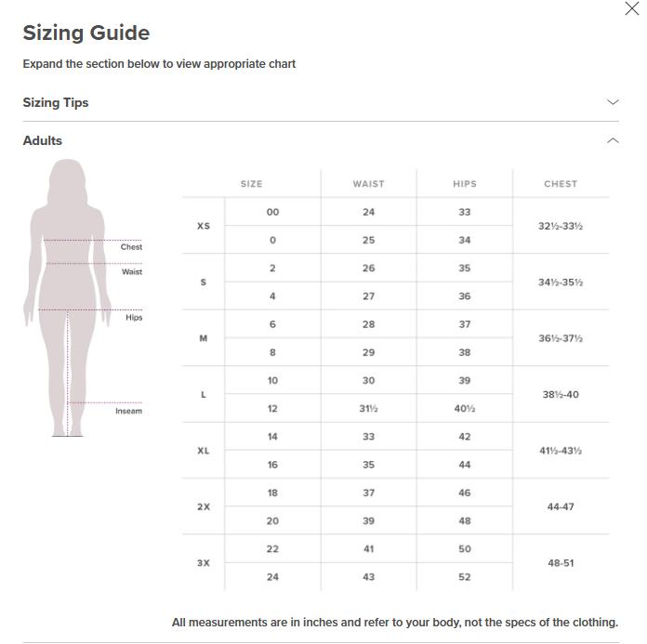
Task: Select the 48-51 chest measurement cell
Action: [x=561, y=563]
